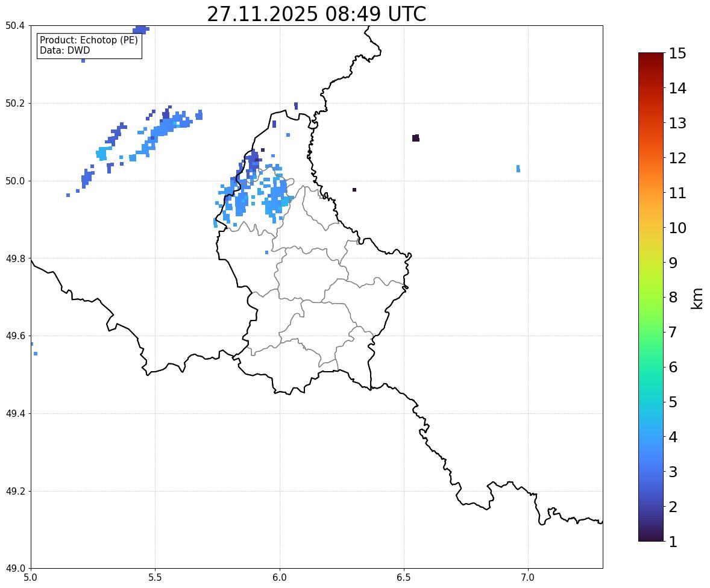The width and height of the screenshot is (710, 588).
Task: Click the longitude tick label 5.5
Action: (155, 578)
